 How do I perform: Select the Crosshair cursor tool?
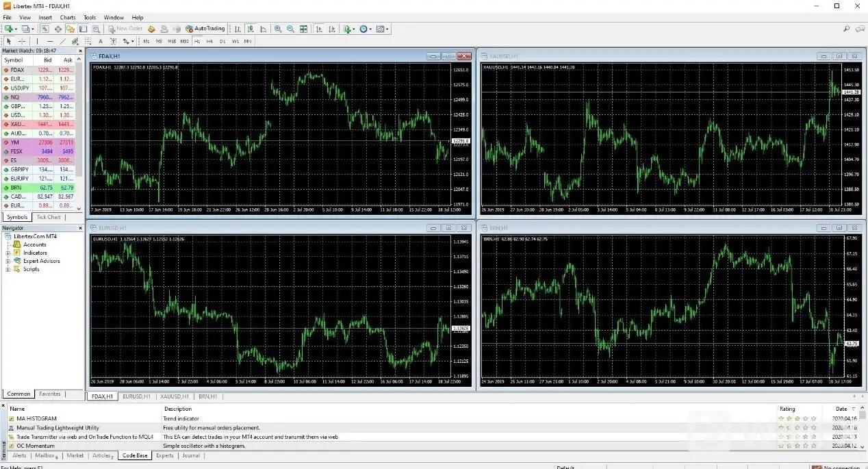22,42
